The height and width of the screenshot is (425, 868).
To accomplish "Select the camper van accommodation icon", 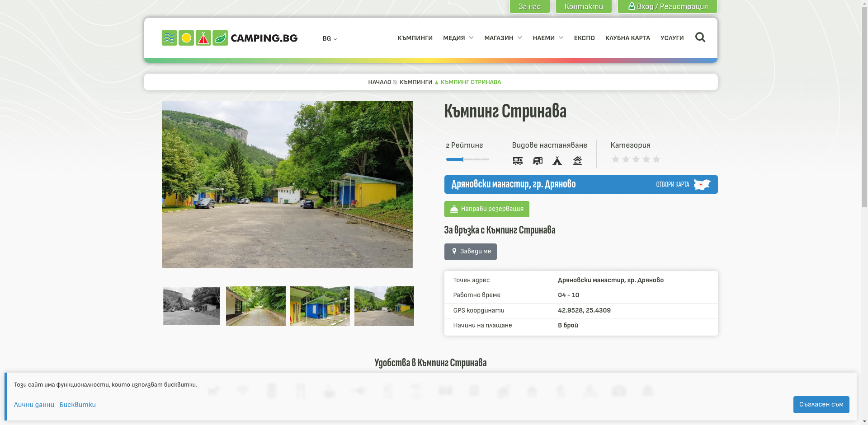I will [518, 160].
